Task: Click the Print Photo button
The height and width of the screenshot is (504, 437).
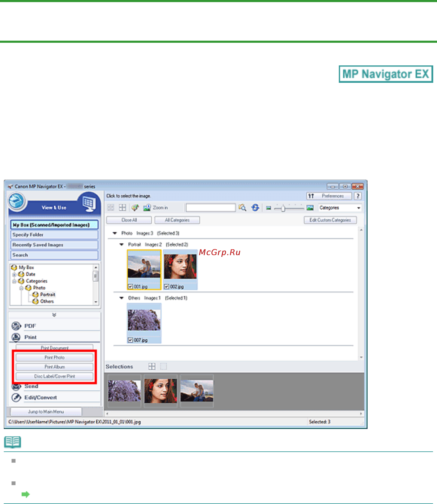Action: pyautogui.click(x=54, y=357)
